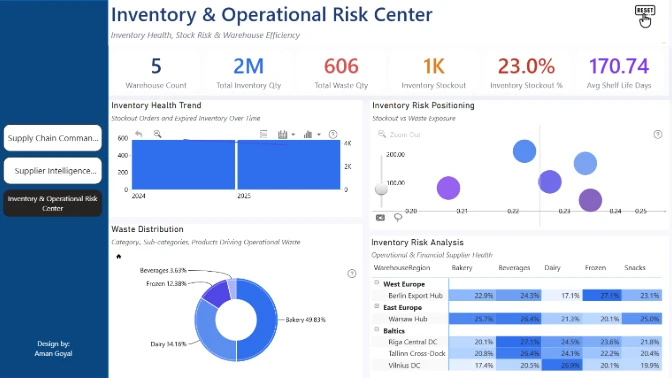Click the undo arrow in Inventory Health Trend
This screenshot has width=672, height=378.
click(138, 134)
